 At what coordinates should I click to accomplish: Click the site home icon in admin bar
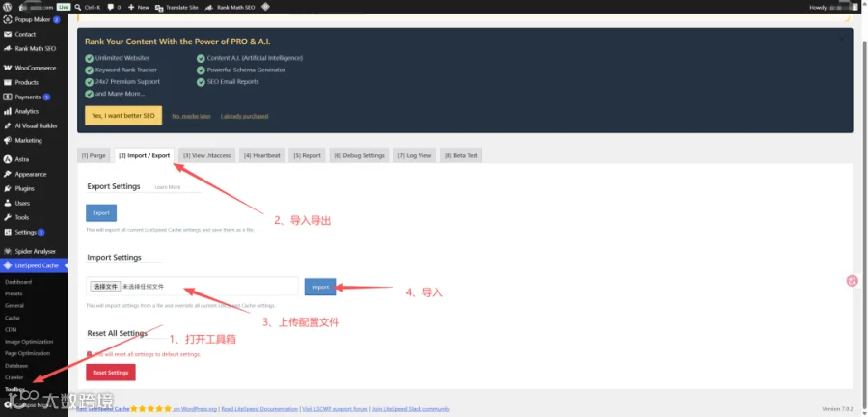click(22, 7)
